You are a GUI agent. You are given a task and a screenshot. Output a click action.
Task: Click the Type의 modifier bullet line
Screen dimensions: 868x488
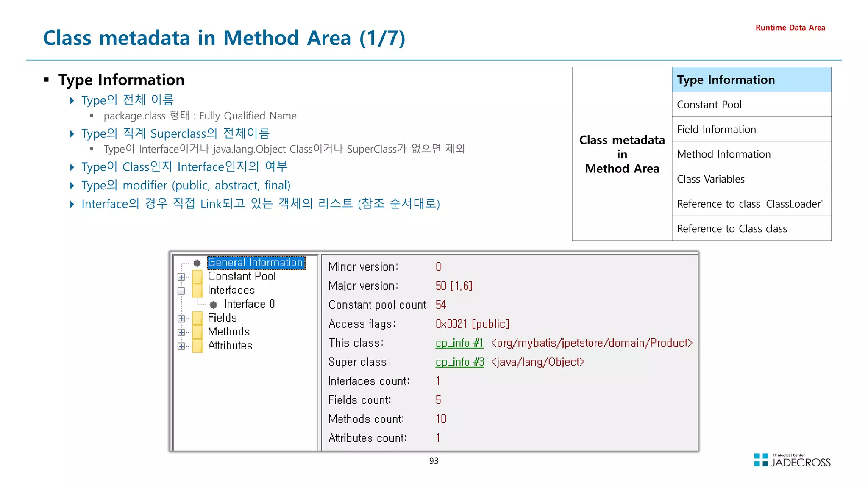click(x=186, y=186)
